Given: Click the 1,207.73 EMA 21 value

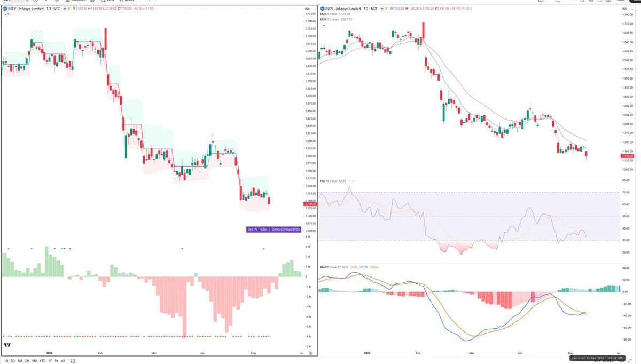Looking at the screenshot, I should click(x=346, y=19).
